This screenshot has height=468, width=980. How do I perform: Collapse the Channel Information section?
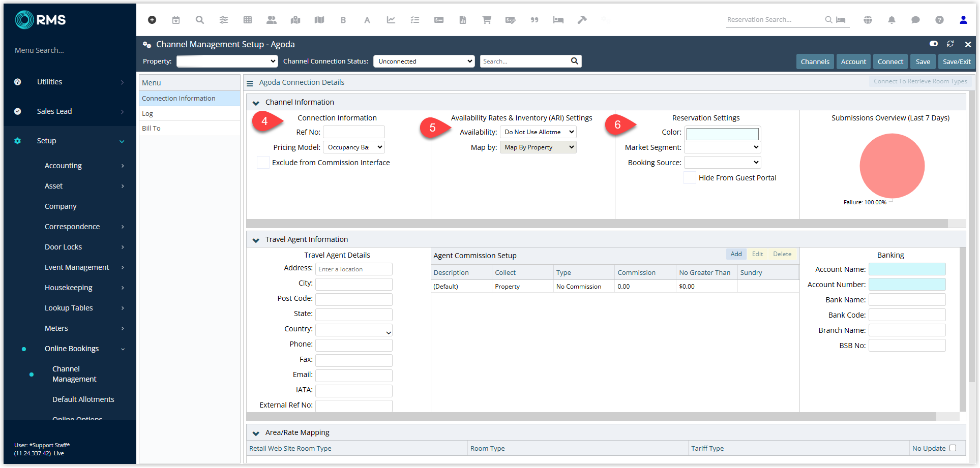pos(256,103)
